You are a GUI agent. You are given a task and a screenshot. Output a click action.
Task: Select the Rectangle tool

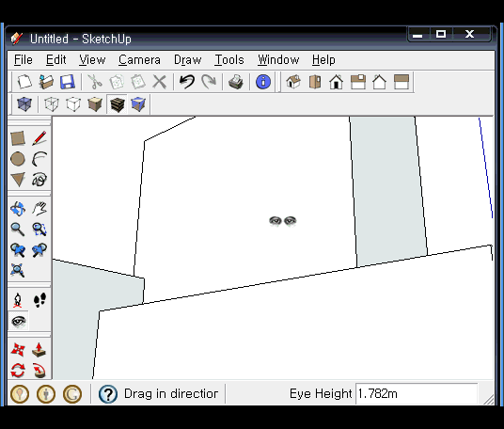18,138
